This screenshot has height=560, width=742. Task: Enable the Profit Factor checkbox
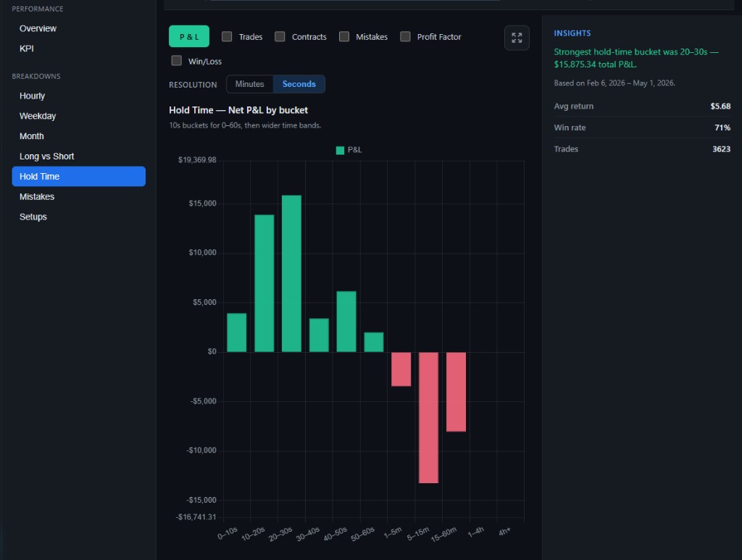pyautogui.click(x=406, y=36)
